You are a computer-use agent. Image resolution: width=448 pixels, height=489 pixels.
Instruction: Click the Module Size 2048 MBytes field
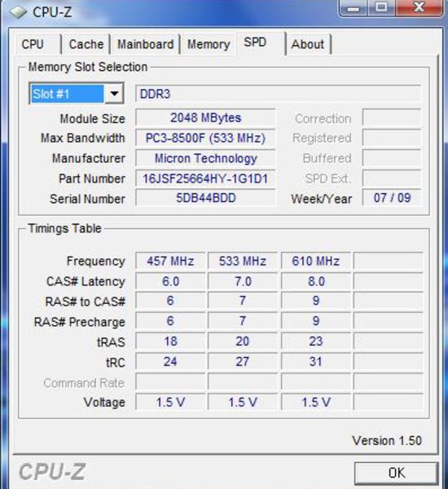tap(205, 118)
